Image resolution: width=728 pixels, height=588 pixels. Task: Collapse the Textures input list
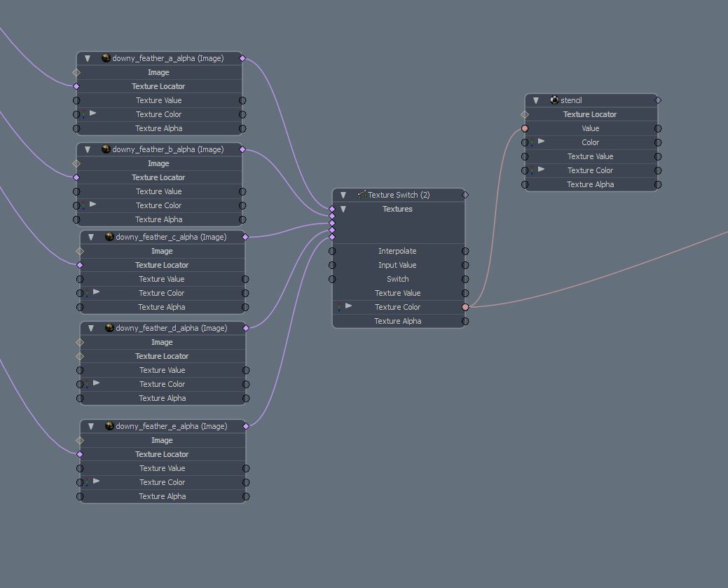point(343,209)
